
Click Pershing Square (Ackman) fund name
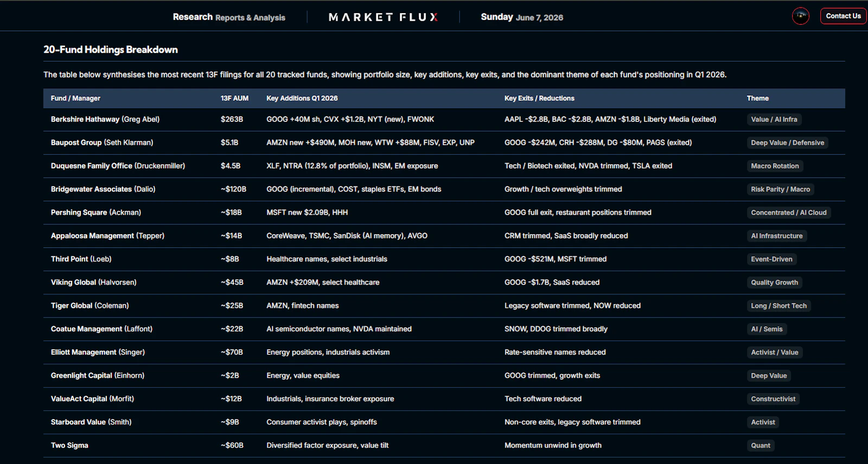[x=96, y=212]
